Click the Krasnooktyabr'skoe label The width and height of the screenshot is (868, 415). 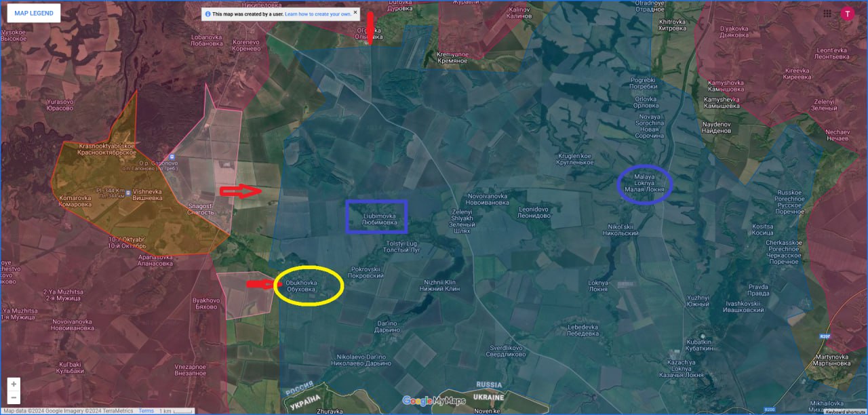tap(107, 150)
